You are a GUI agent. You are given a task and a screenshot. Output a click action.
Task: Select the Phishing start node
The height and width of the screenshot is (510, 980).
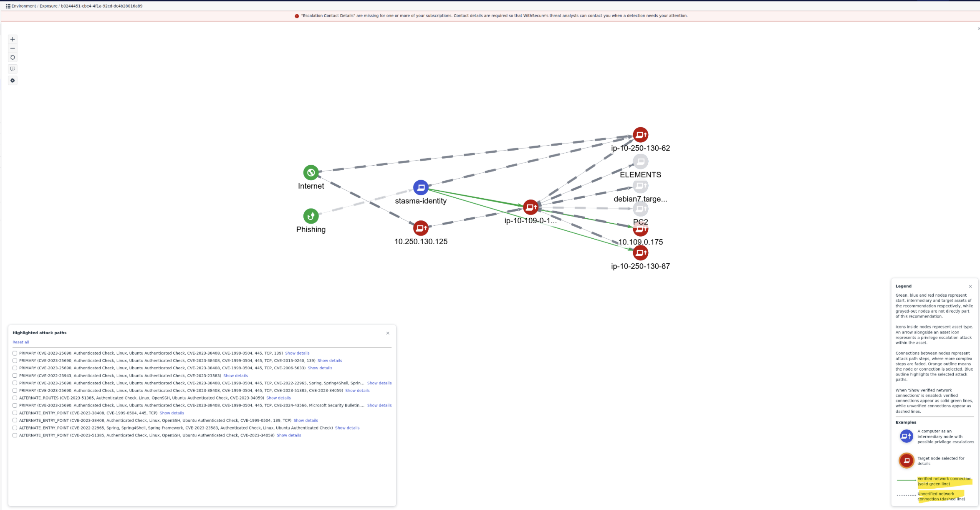[x=311, y=216]
